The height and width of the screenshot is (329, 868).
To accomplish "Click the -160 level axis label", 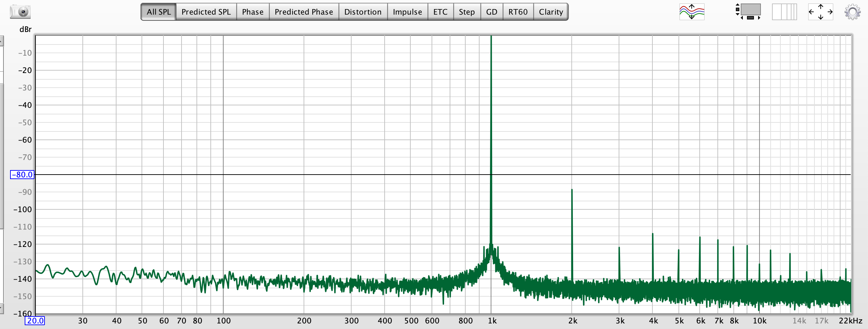I will (23, 313).
